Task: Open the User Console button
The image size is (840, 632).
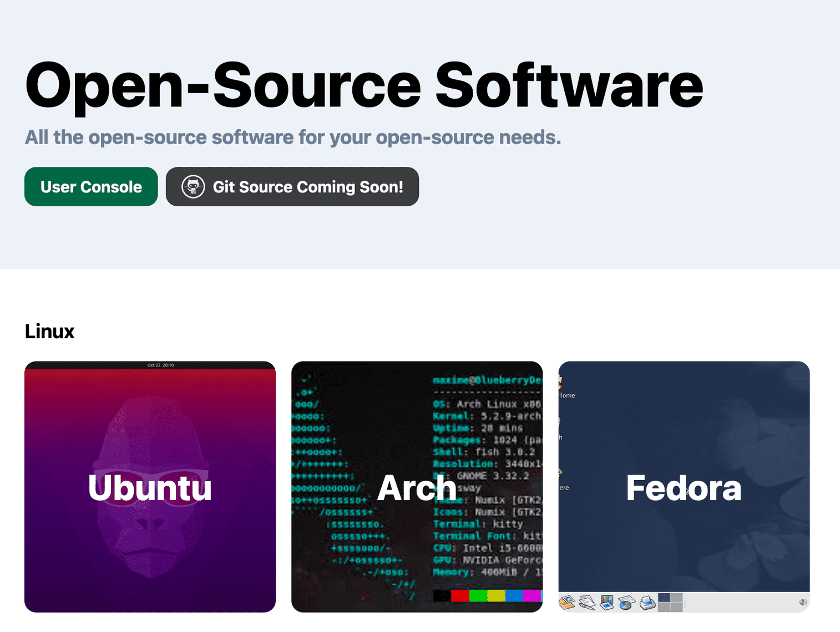Action: [91, 187]
